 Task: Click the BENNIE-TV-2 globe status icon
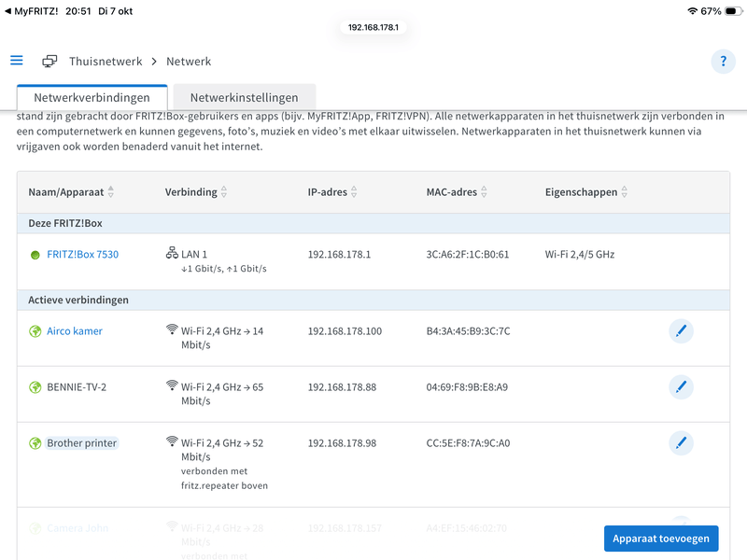(x=35, y=387)
